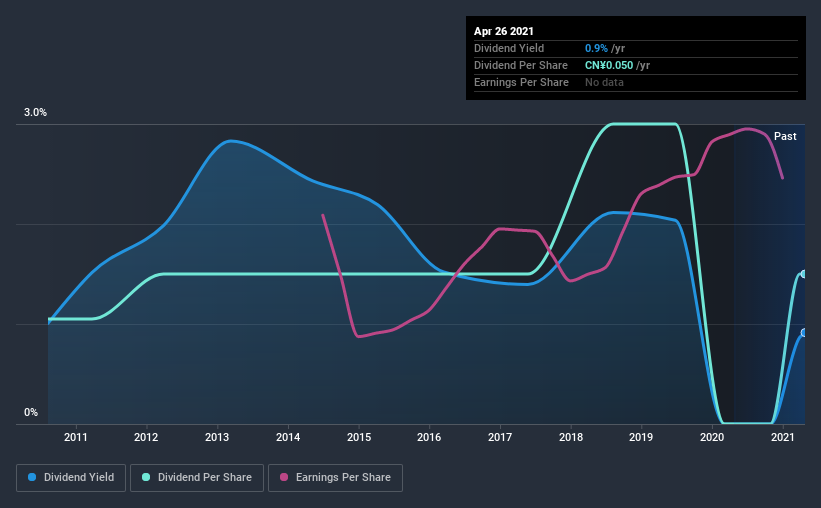This screenshot has width=821, height=508.
Task: Click the 2013 x-axis label
Action: (x=217, y=437)
